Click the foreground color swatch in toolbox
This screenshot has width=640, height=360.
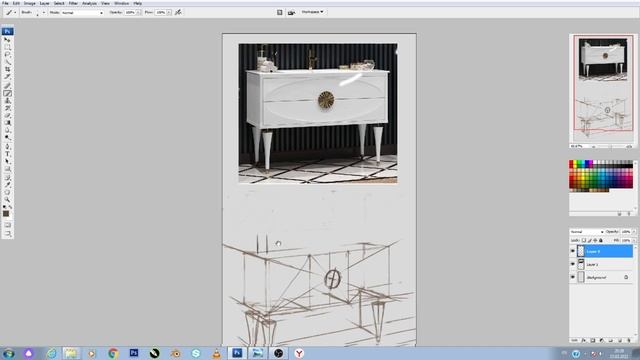coord(6,213)
